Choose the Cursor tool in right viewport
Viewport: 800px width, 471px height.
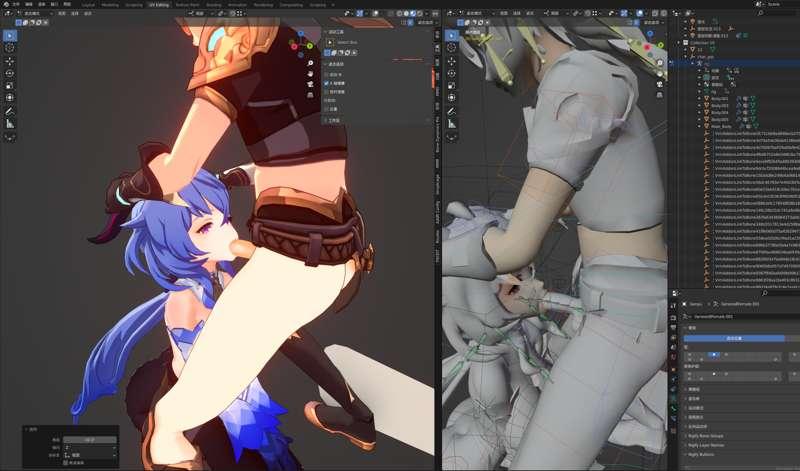(x=452, y=48)
